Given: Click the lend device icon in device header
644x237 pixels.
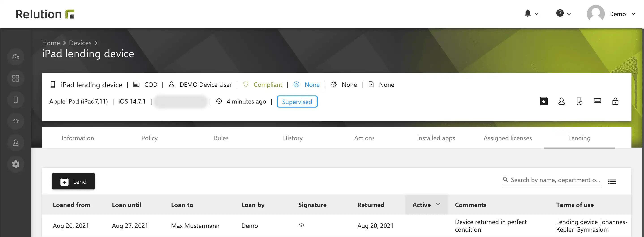Looking at the screenshot, I should [x=543, y=101].
